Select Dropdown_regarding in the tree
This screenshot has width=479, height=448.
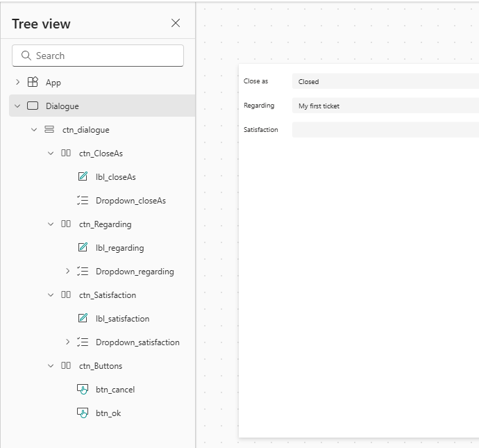(135, 272)
